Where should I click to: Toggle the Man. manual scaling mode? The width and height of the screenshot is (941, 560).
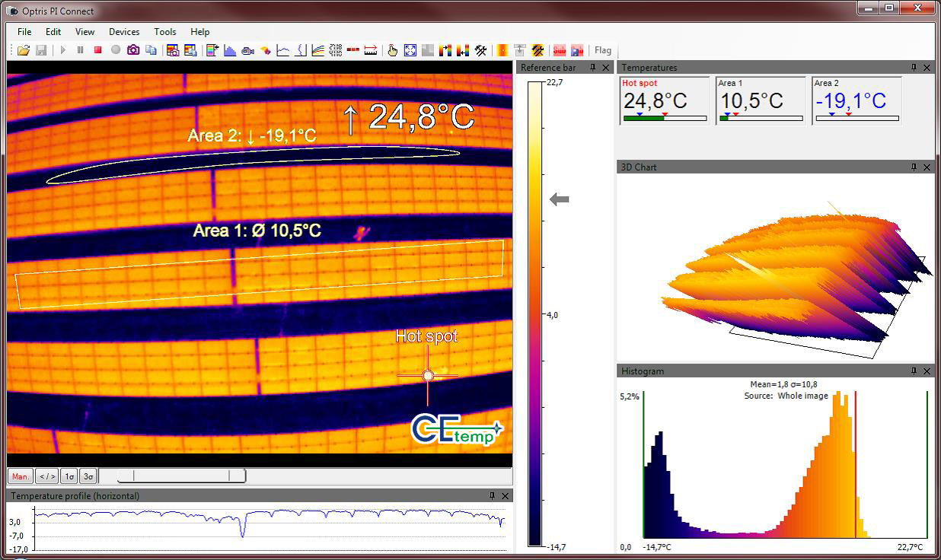coord(21,476)
